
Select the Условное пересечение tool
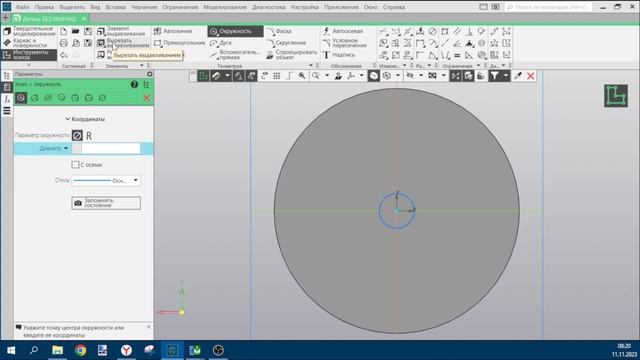[x=344, y=43]
